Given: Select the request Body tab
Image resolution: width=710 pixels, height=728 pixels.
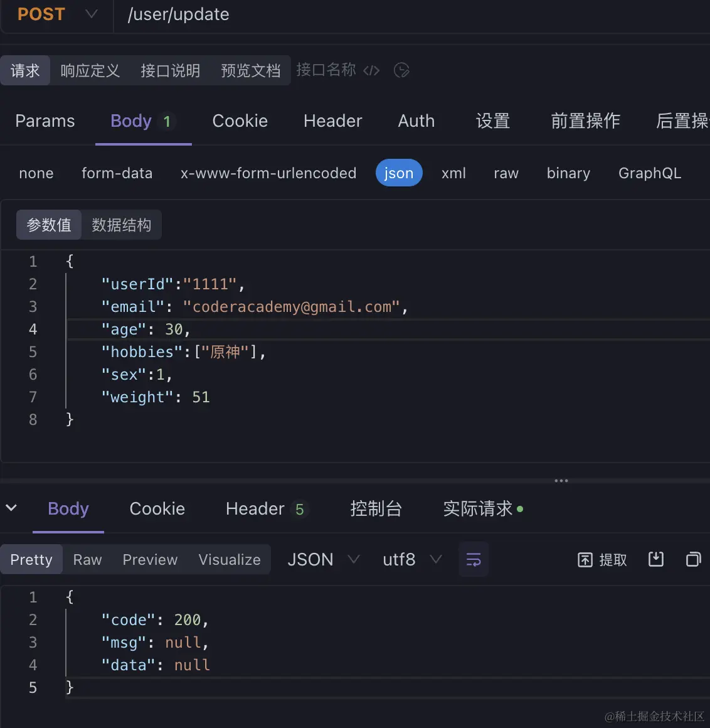Looking at the screenshot, I should coord(142,121).
